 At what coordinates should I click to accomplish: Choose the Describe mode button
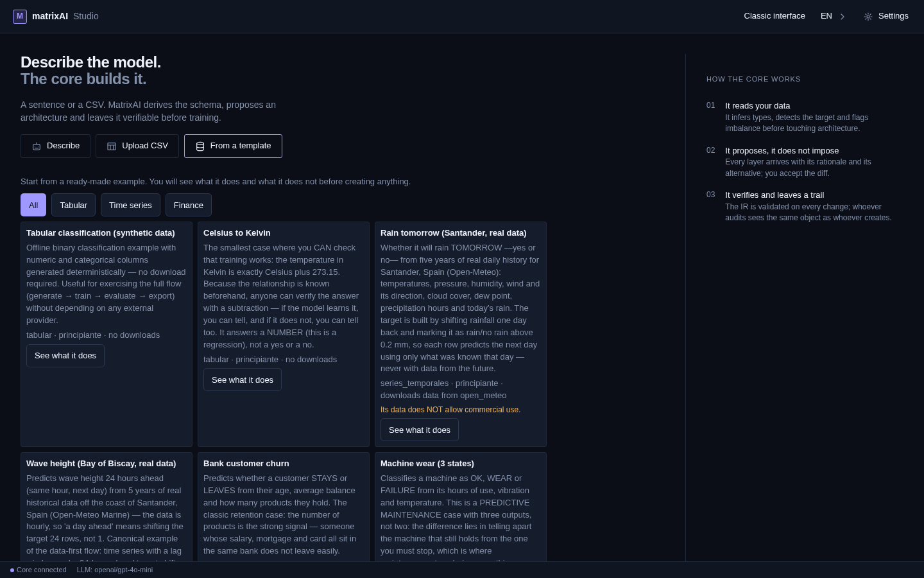click(x=55, y=146)
